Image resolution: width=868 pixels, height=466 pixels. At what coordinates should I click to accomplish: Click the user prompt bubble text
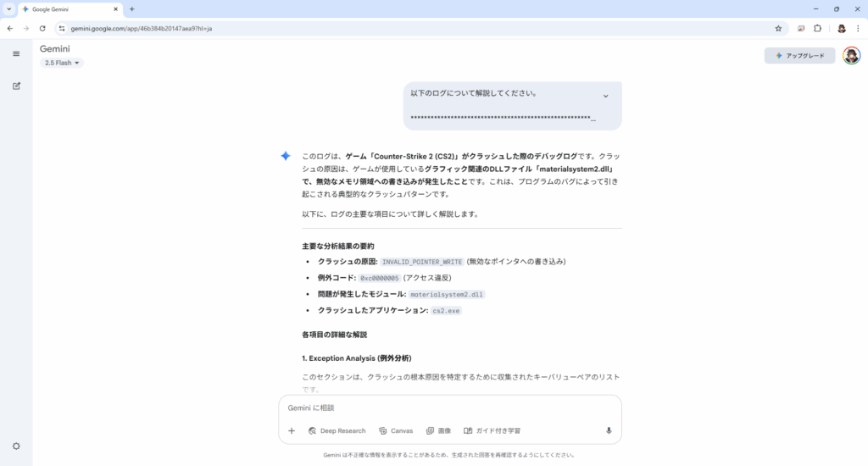pos(474,93)
